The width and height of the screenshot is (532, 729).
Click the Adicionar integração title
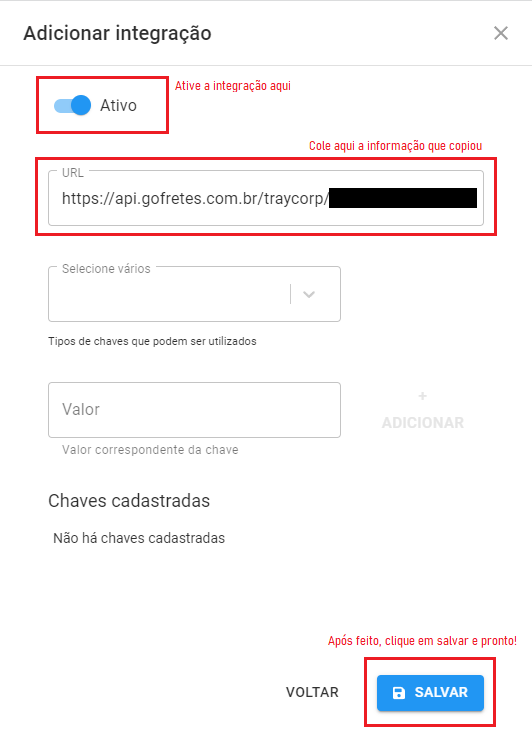click(x=117, y=33)
